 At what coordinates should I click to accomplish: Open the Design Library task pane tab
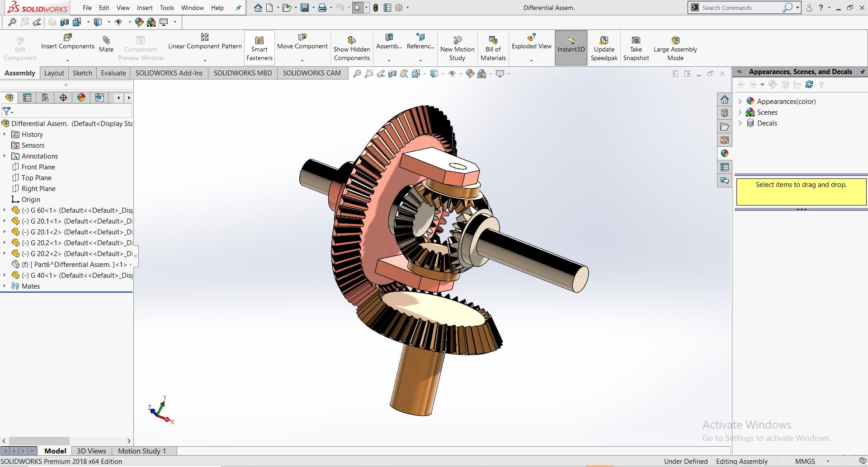[x=725, y=113]
